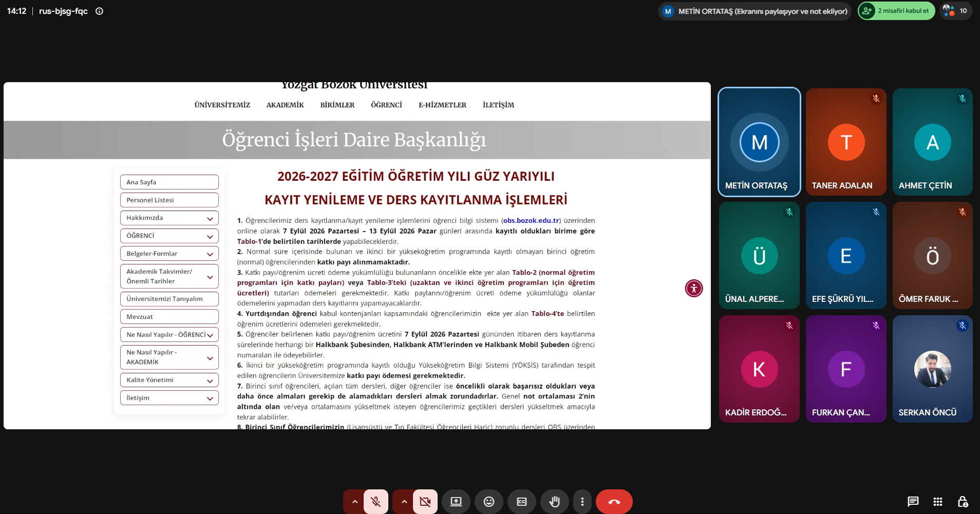
Task: Open the AKADEMİK menu item
Action: point(285,105)
